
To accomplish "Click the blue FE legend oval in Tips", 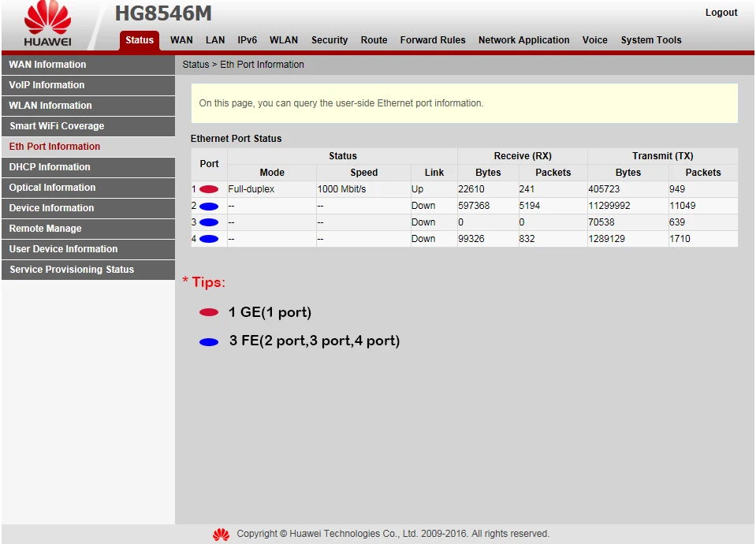I will click(209, 342).
